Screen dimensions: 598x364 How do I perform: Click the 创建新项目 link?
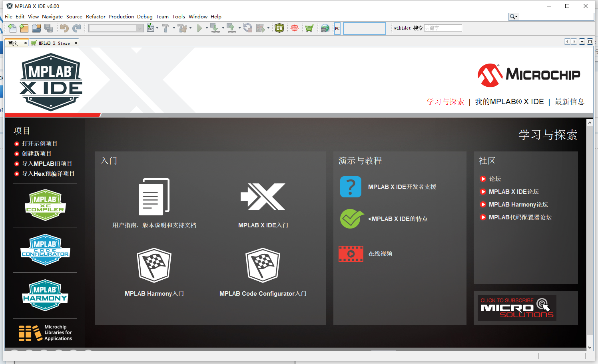tap(36, 153)
